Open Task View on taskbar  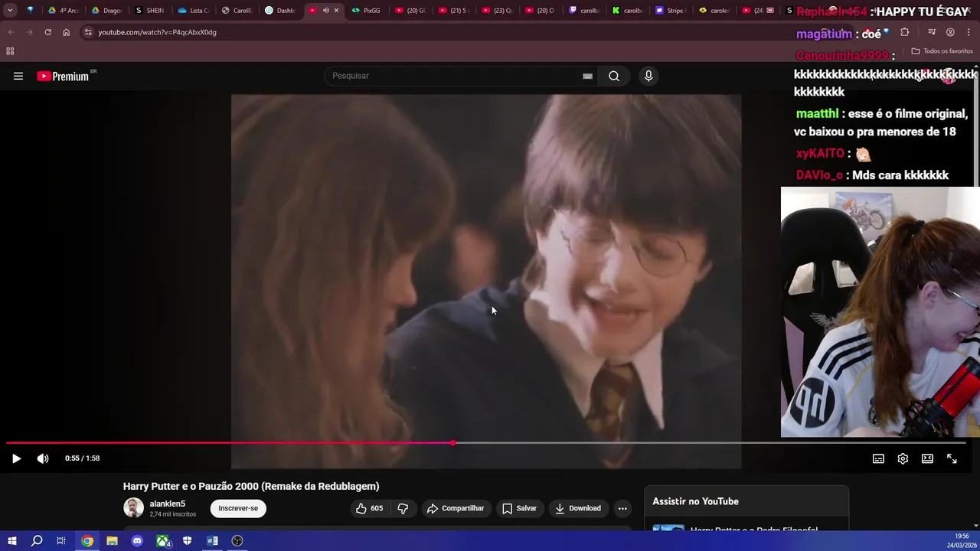point(61,541)
